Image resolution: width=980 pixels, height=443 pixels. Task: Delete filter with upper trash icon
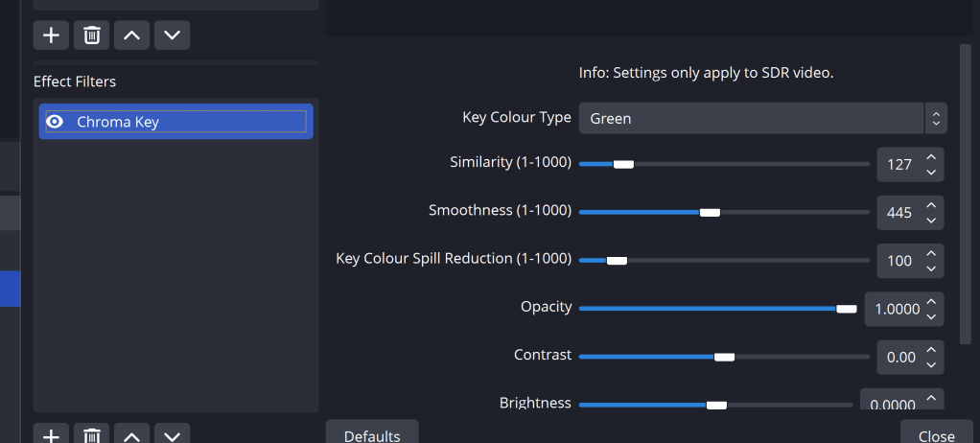[91, 35]
